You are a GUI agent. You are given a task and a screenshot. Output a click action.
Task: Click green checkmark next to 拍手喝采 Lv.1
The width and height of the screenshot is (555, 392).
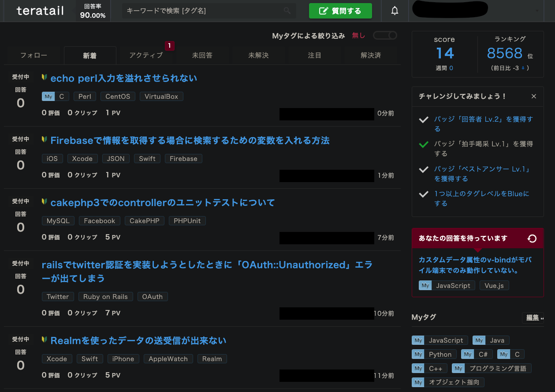[424, 144]
